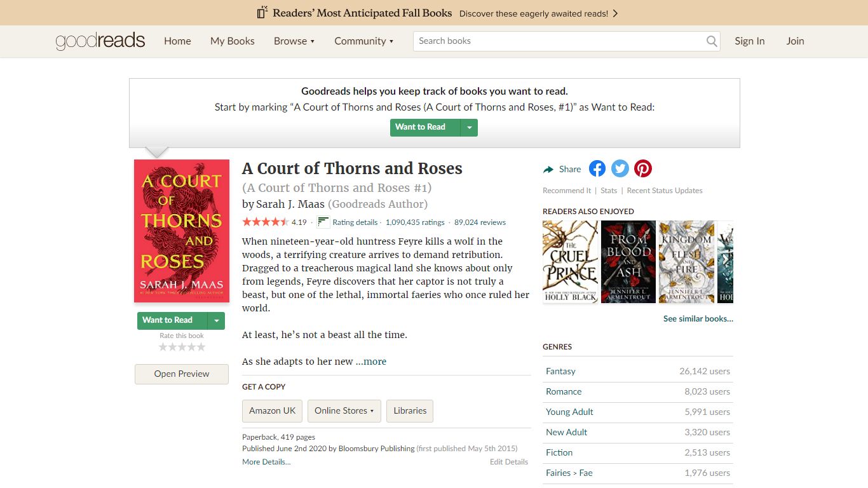The width and height of the screenshot is (868, 488).
Task: Open the book preview
Action: pos(182,374)
